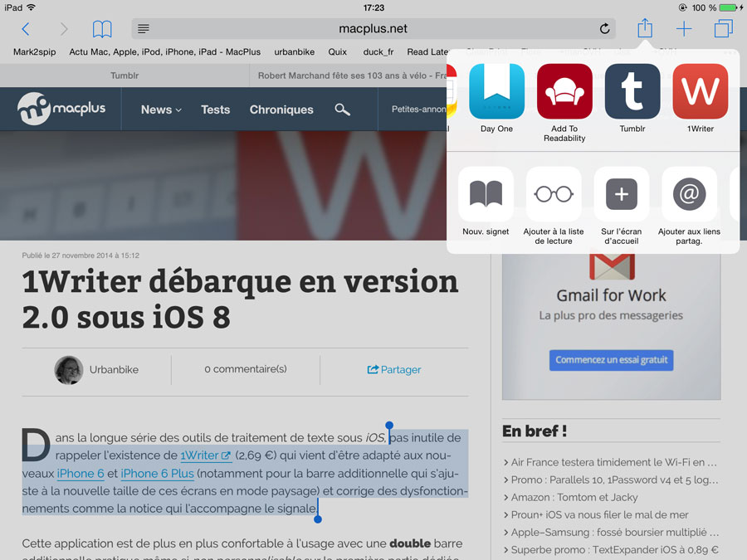This screenshot has width=747, height=560.
Task: Tap the share sheet icon
Action: pyautogui.click(x=645, y=28)
